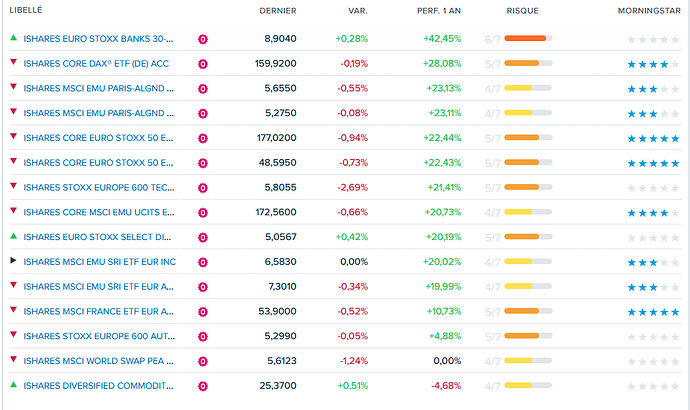Open ISHARES EURO STOXX BANKS 30 fund link

point(98,39)
